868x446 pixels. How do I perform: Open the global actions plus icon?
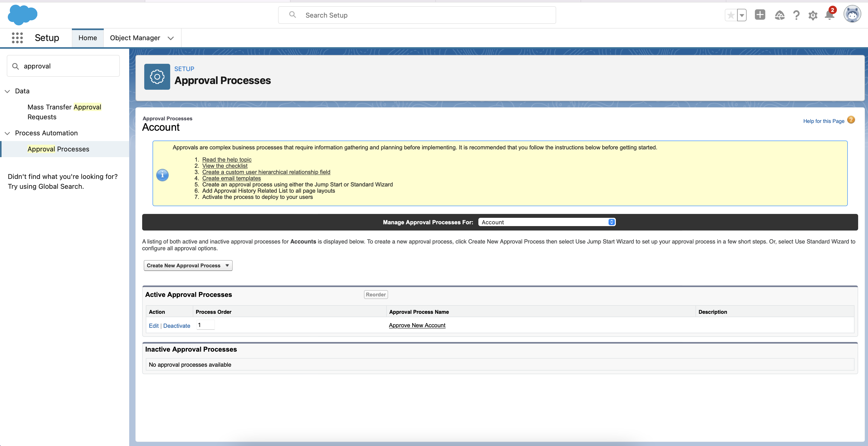coord(760,15)
